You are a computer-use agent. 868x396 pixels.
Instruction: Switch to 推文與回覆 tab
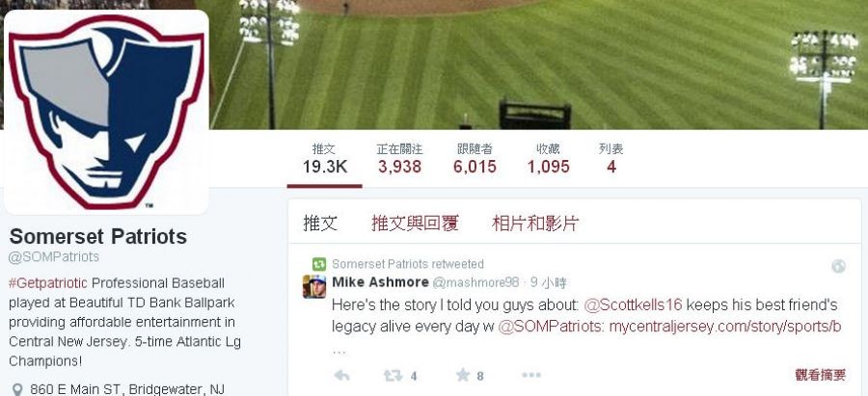[x=415, y=224]
